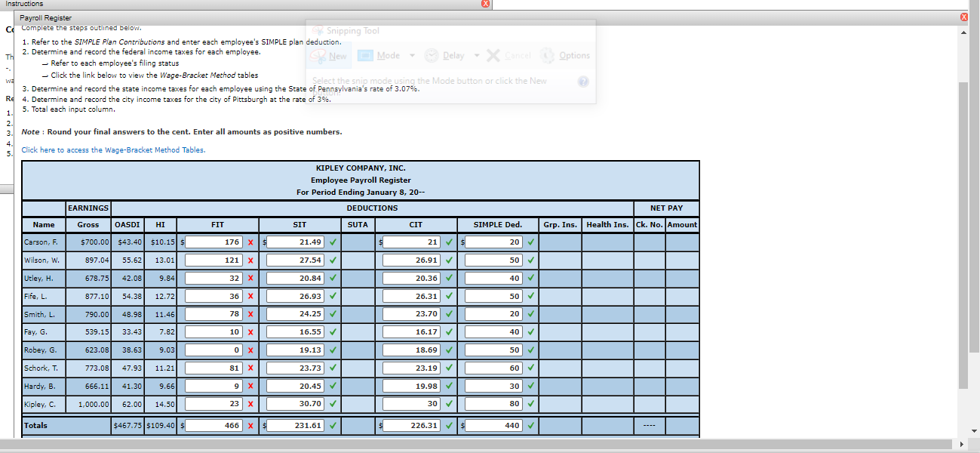Click Smith, L. FIT input field

[214, 314]
